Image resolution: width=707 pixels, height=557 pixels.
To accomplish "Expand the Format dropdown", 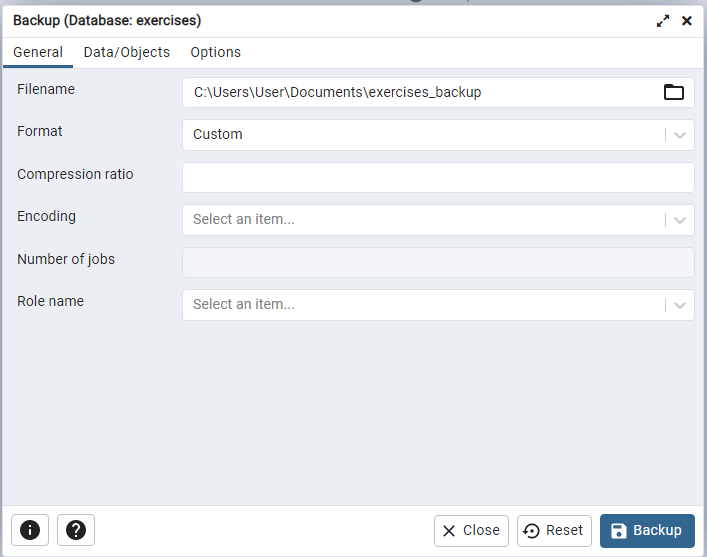I will point(680,135).
